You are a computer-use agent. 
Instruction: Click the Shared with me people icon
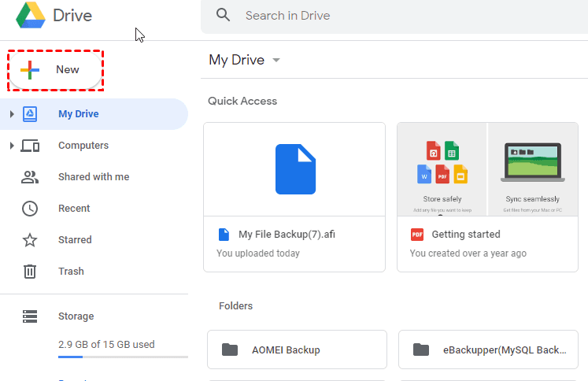[30, 177]
